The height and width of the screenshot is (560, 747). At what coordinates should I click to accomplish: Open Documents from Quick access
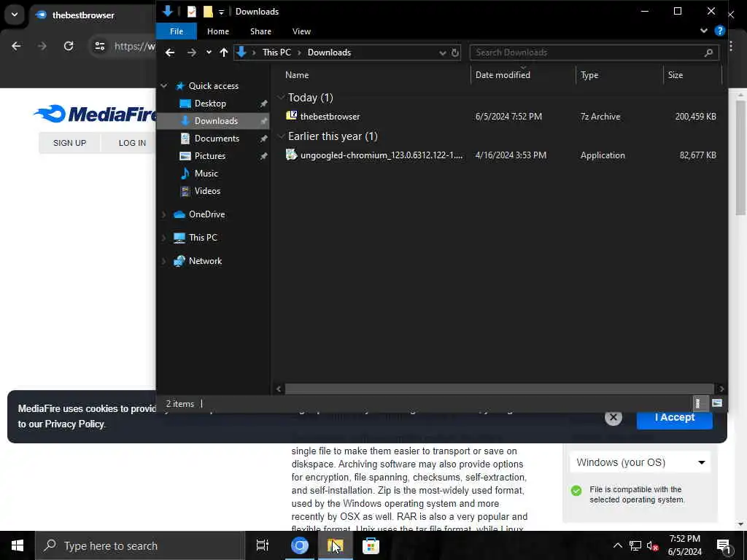[x=217, y=139]
